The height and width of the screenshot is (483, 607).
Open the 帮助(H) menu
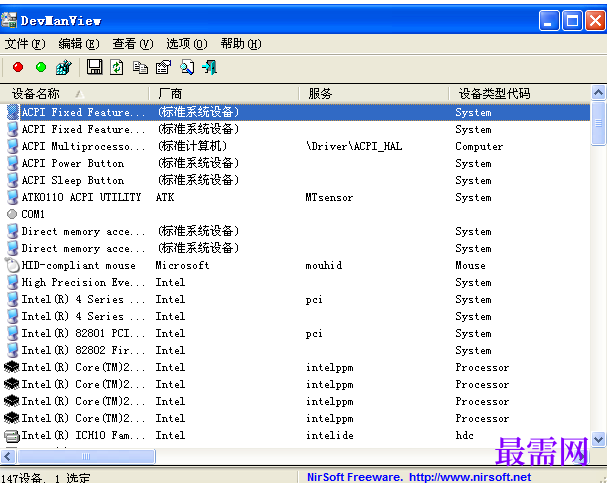pos(241,44)
